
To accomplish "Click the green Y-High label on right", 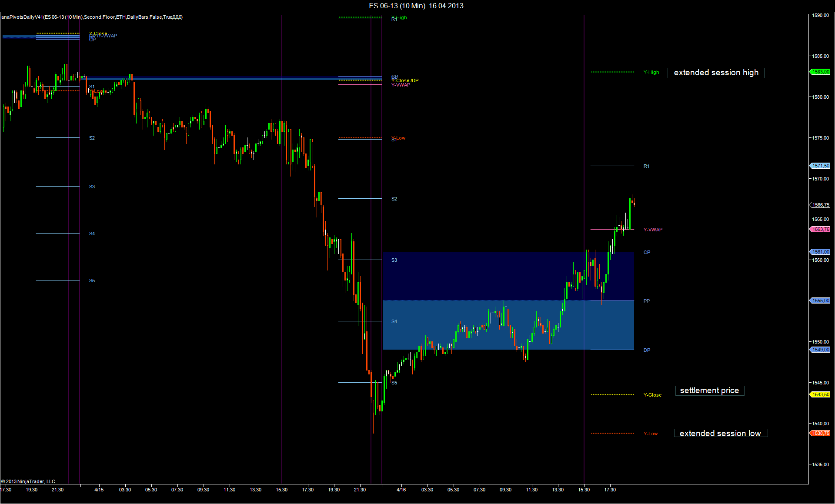I will point(651,72).
